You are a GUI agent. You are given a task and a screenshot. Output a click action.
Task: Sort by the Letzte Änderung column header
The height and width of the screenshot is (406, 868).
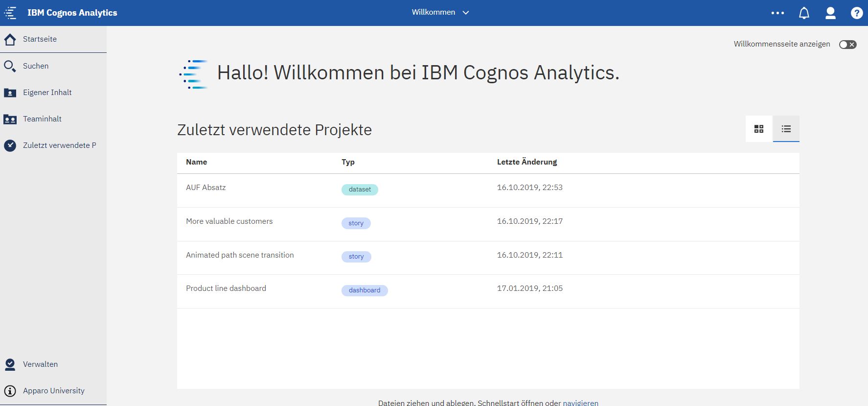pyautogui.click(x=527, y=162)
